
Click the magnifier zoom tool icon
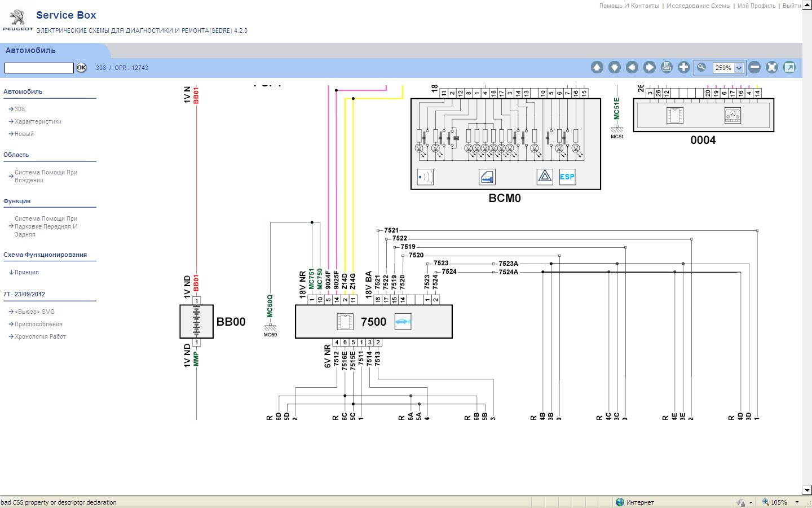pos(701,67)
